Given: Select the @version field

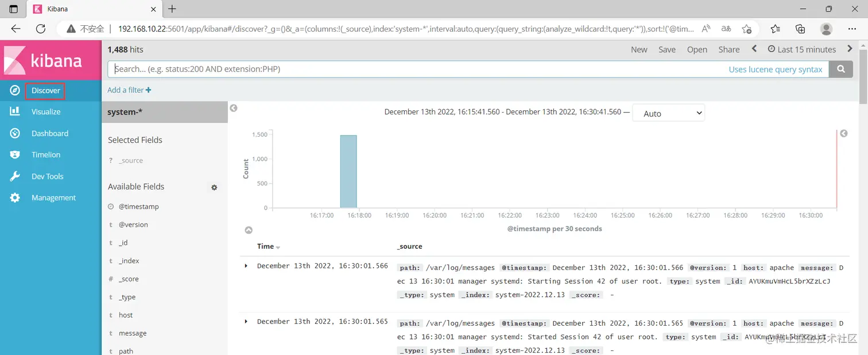Looking at the screenshot, I should coord(133,225).
